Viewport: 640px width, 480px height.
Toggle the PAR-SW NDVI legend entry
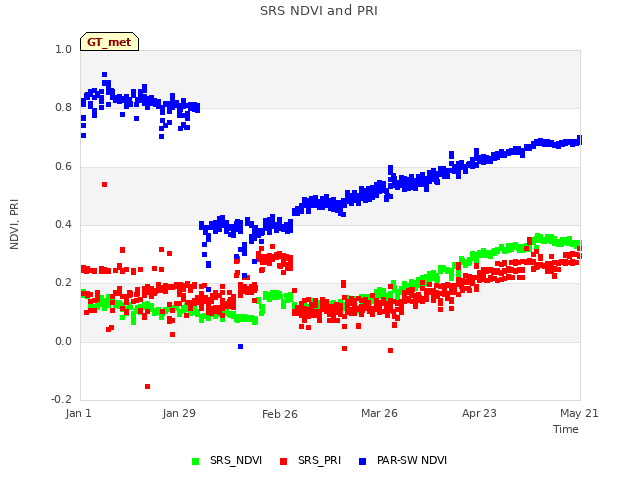tap(403, 460)
